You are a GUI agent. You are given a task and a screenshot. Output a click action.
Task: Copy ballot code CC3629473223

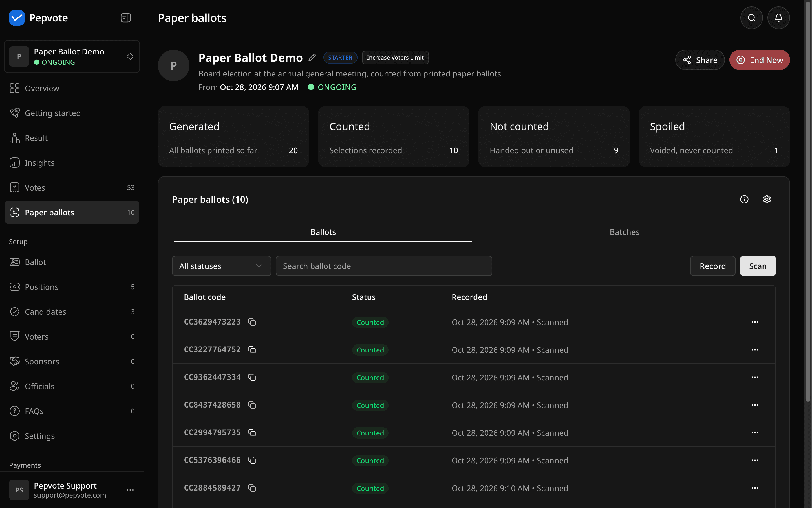coord(252,322)
